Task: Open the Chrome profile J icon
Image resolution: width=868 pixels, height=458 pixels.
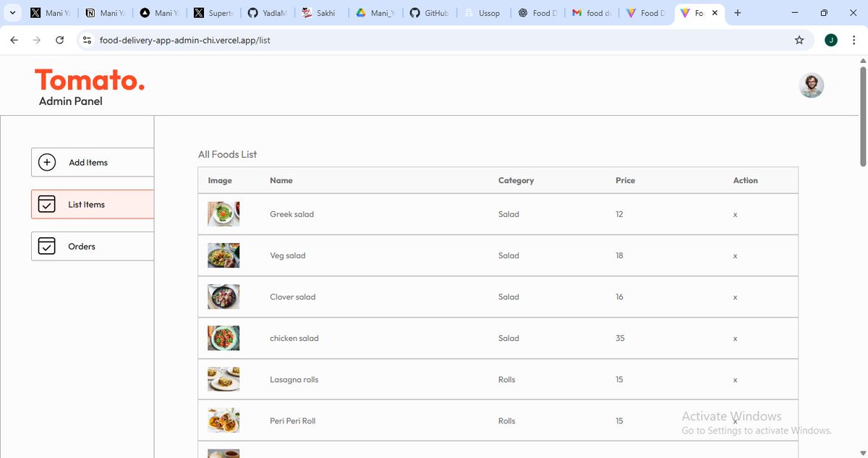Action: pos(831,41)
